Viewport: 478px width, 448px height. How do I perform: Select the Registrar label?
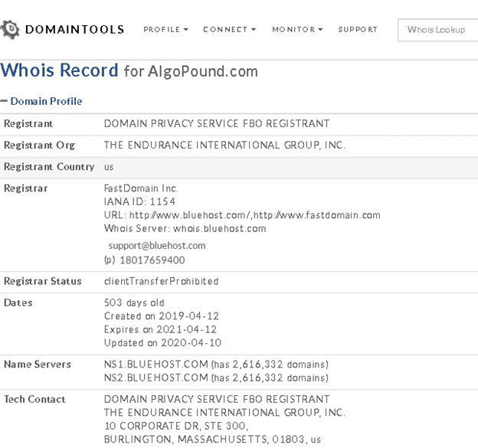pos(25,188)
